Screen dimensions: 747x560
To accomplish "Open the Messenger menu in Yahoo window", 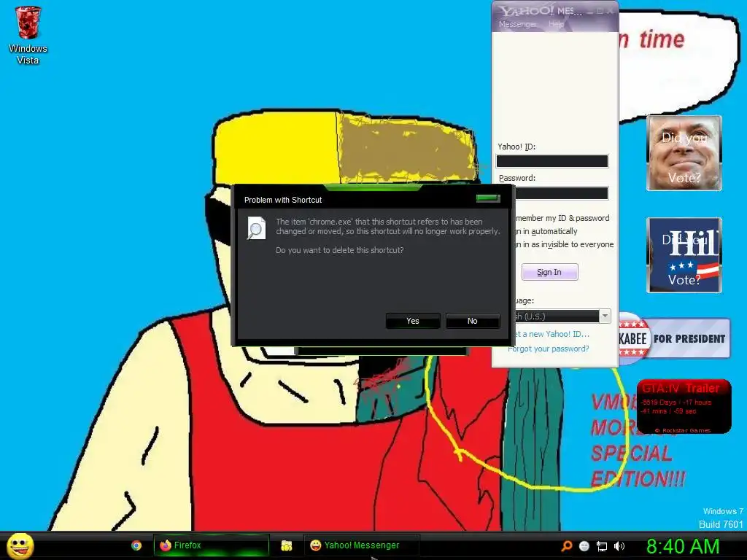I will [517, 24].
